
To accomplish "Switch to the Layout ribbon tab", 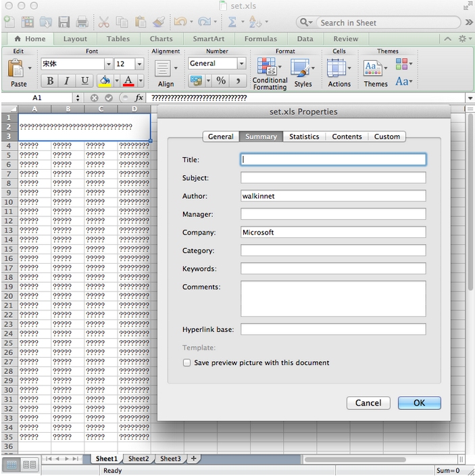I will coord(75,39).
